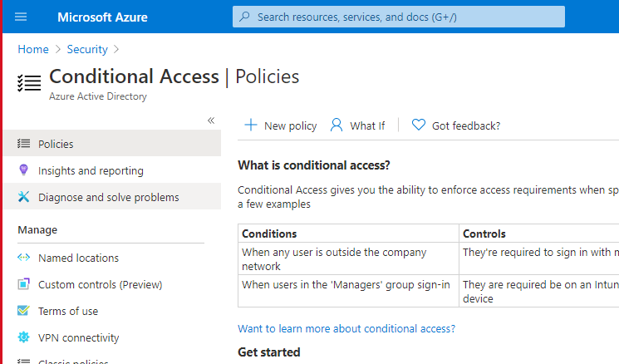Viewport: 619px width, 364px height.
Task: Click the plus icon for New policy
Action: (x=251, y=125)
